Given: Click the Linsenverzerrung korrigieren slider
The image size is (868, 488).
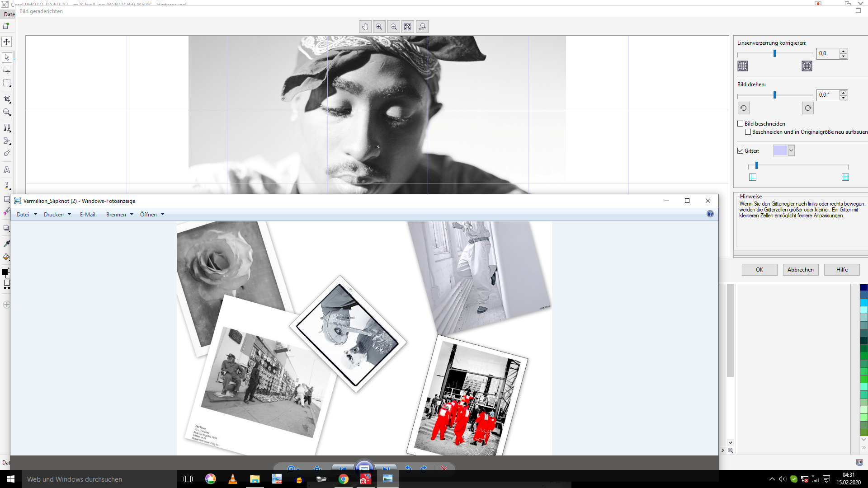Looking at the screenshot, I should pos(775,54).
